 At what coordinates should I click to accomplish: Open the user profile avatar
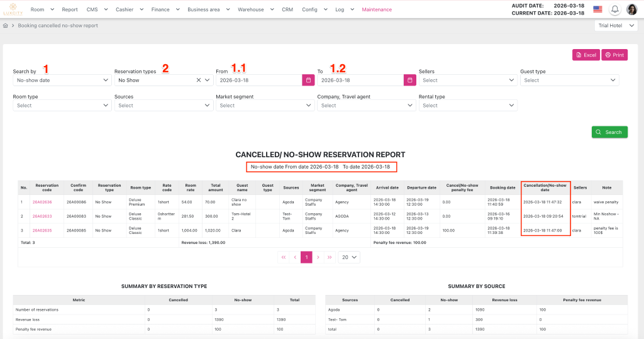(x=631, y=9)
